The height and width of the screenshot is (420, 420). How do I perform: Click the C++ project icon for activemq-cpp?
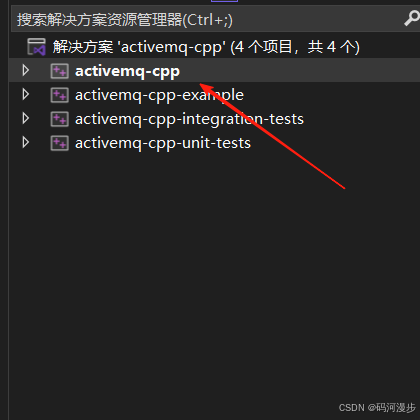click(60, 71)
